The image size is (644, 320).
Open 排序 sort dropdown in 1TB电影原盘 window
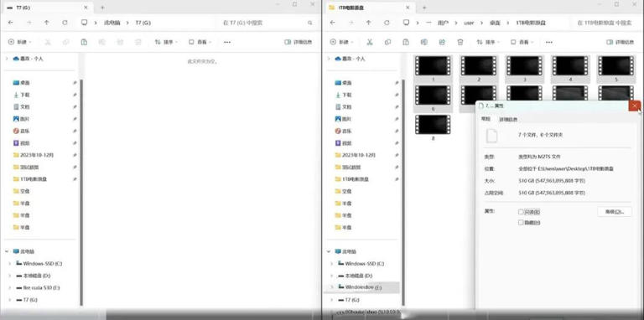pos(488,42)
